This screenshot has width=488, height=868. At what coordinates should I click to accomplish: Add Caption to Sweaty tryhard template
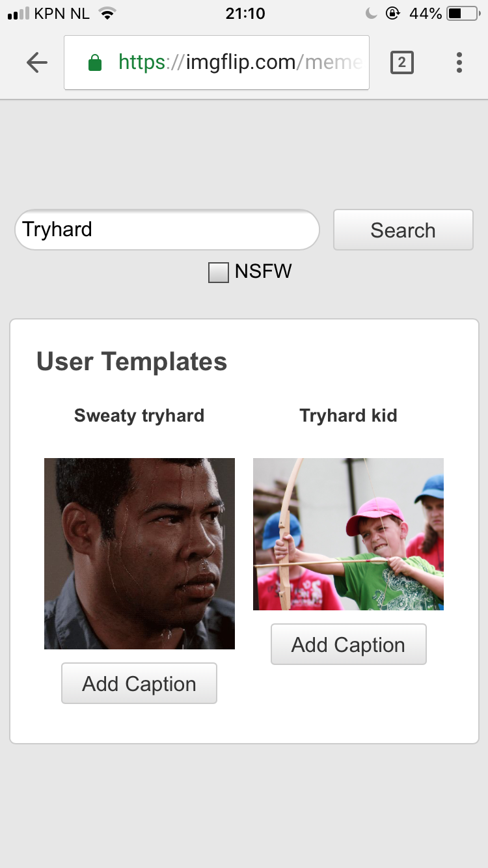139,683
